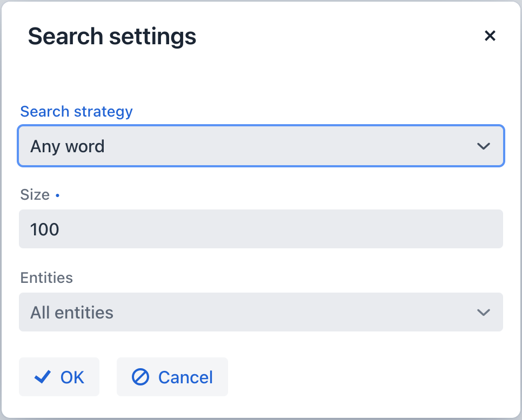The width and height of the screenshot is (522, 420).
Task: Click the circle-slash glyph before Cancel text
Action: [x=140, y=377]
